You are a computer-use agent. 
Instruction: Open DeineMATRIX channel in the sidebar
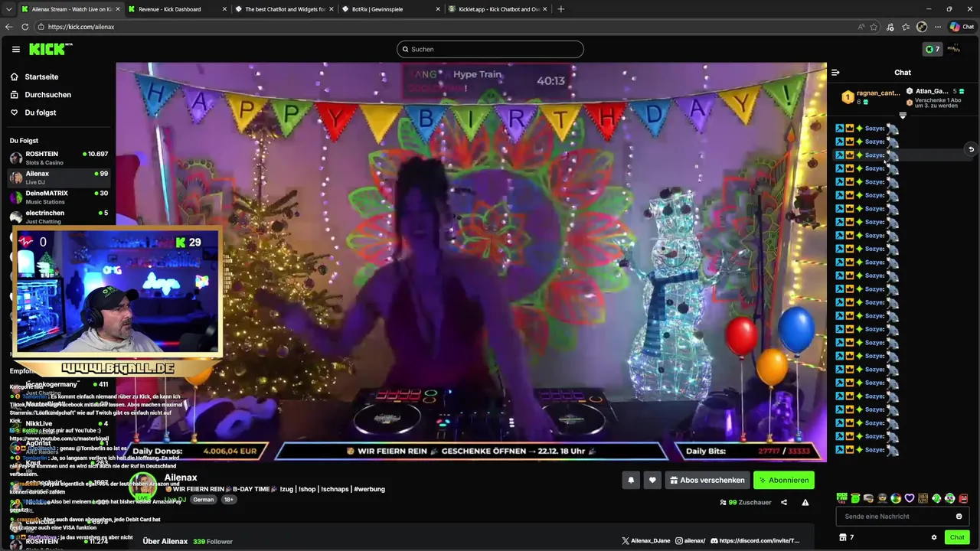coord(58,197)
